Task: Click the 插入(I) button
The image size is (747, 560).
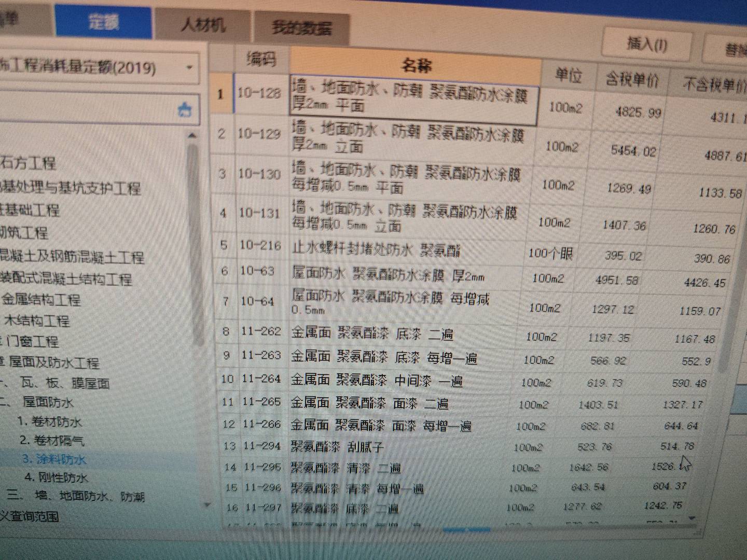Action: [x=647, y=45]
